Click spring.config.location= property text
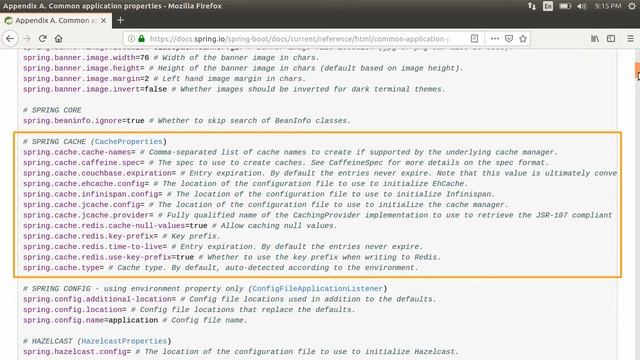640x360 pixels. click(74, 310)
